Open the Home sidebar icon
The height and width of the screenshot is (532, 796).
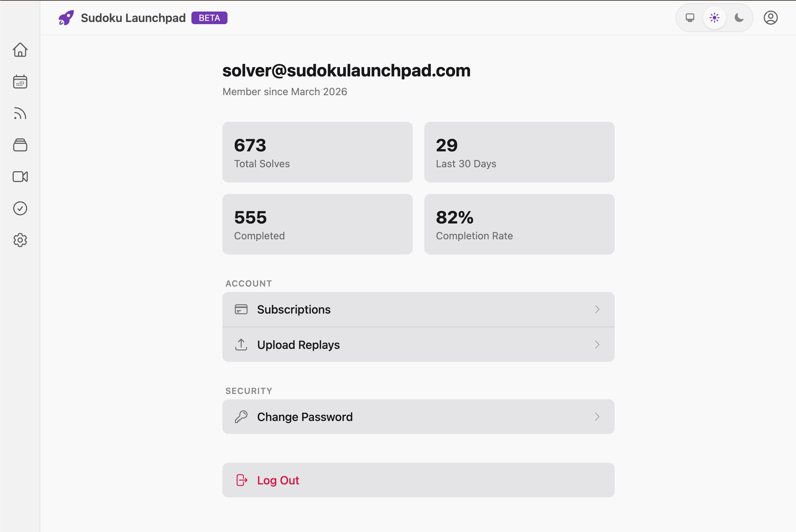[20, 50]
